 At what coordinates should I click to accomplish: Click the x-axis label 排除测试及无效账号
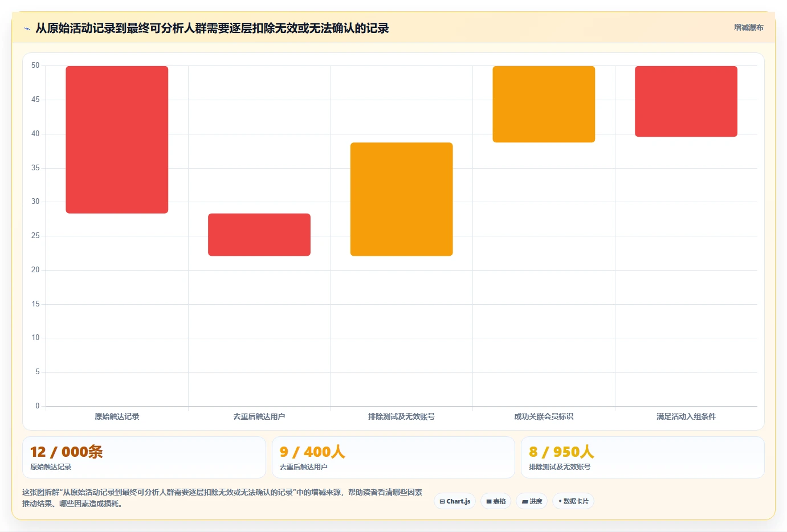(x=402, y=416)
